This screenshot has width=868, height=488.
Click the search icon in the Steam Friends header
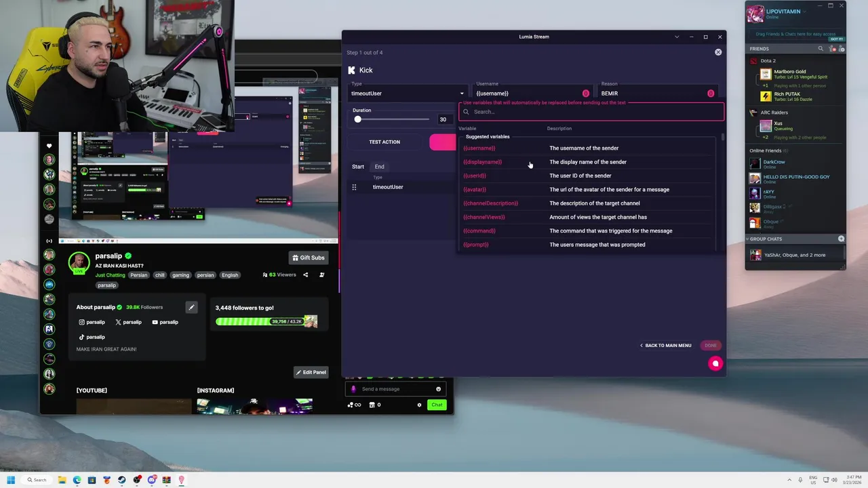pyautogui.click(x=821, y=49)
